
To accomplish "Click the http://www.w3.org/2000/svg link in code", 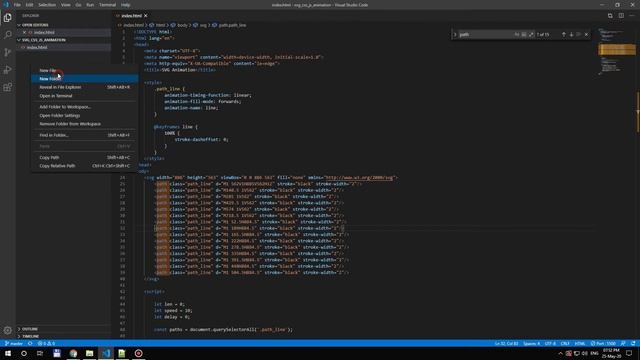I will 359,178.
